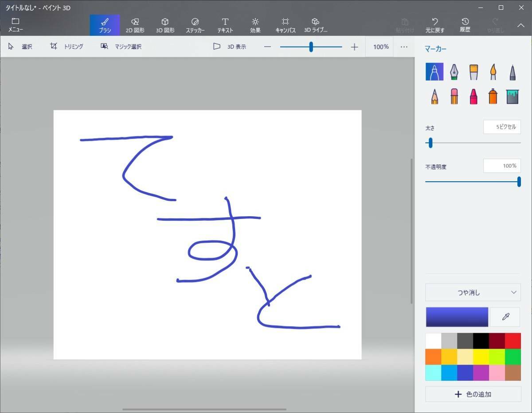Select the pencil brush
The image size is (532, 413).
coord(434,96)
